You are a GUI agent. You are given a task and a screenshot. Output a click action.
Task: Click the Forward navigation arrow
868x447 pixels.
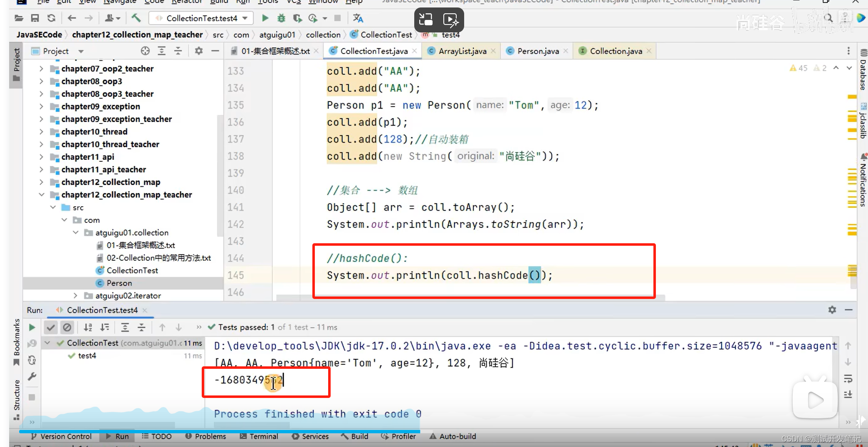[89, 18]
